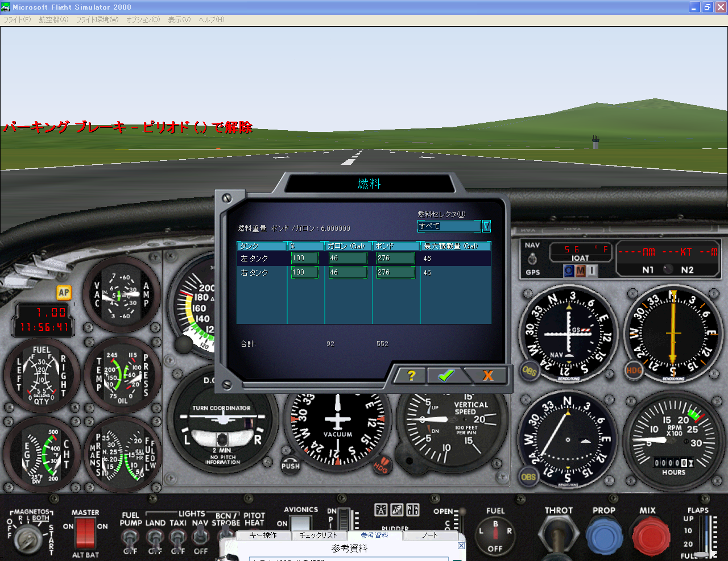Toggle the AVIONICS master switch
The width and height of the screenshot is (728, 561).
click(301, 523)
